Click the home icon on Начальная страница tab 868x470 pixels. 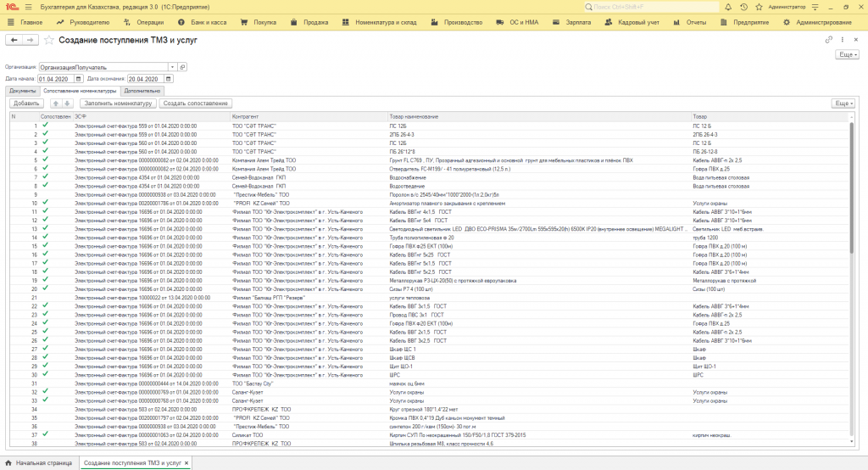tap(8, 463)
